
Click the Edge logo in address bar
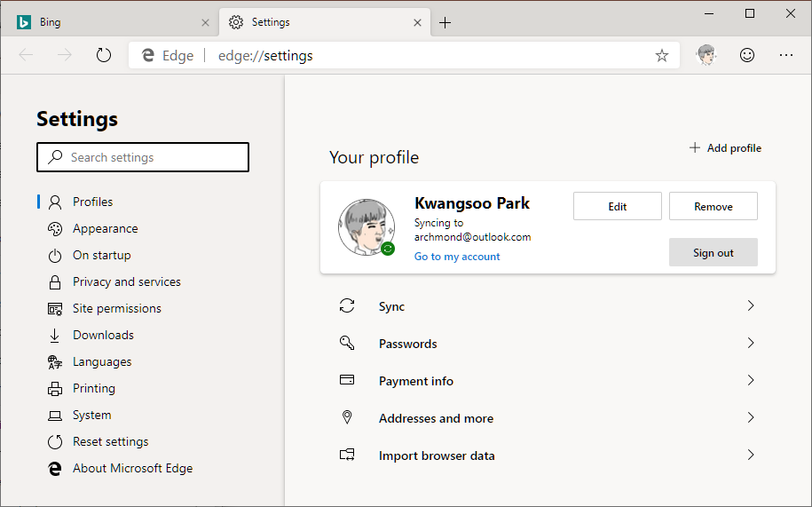point(148,55)
